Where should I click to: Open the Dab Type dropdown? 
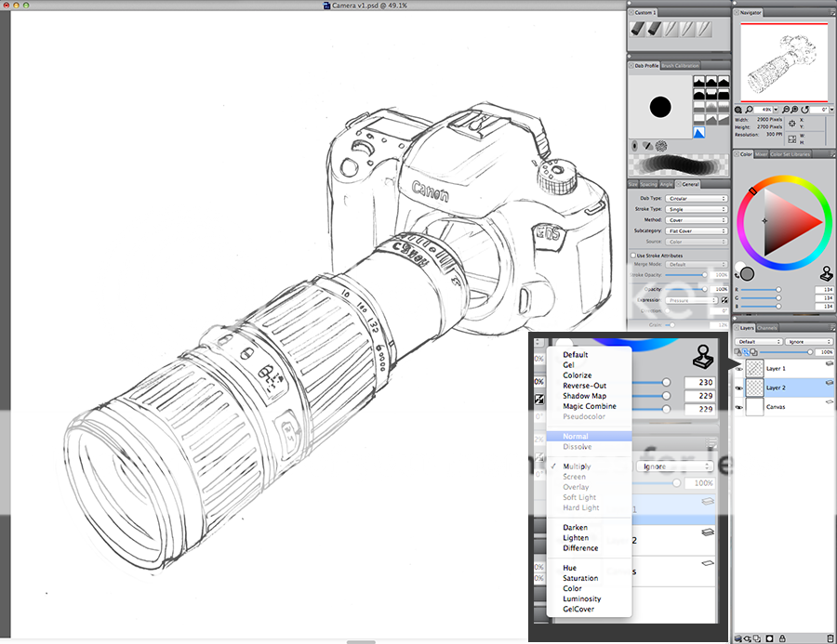coord(697,198)
